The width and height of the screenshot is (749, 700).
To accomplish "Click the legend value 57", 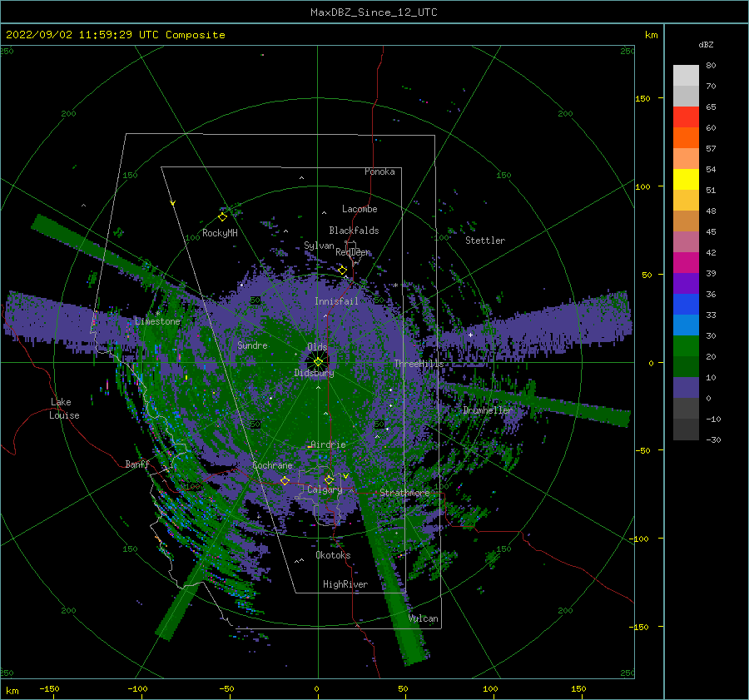I will point(711,149).
